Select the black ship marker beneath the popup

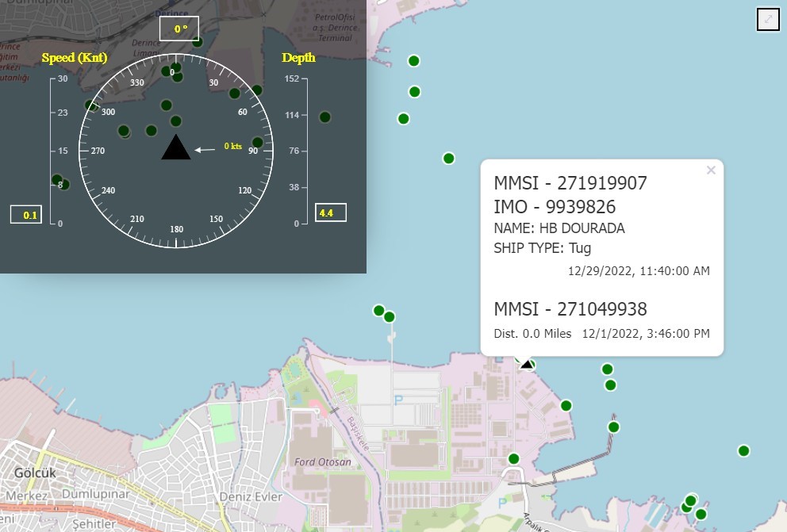(x=524, y=362)
